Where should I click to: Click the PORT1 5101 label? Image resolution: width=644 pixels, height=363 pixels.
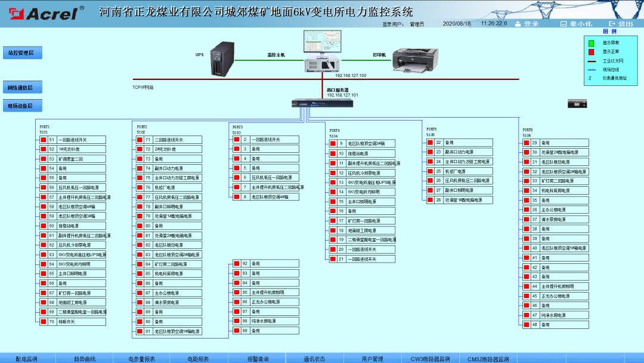tap(44, 130)
